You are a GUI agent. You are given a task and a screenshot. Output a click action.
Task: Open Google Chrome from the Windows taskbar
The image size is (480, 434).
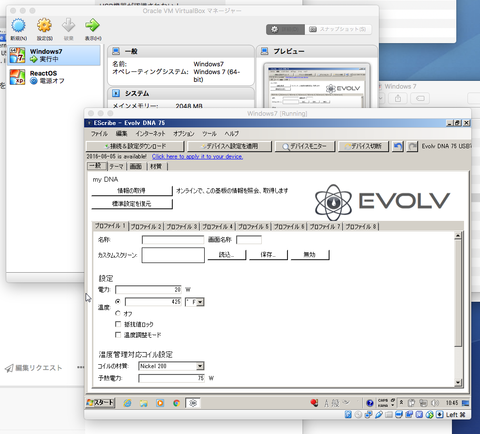176,403
